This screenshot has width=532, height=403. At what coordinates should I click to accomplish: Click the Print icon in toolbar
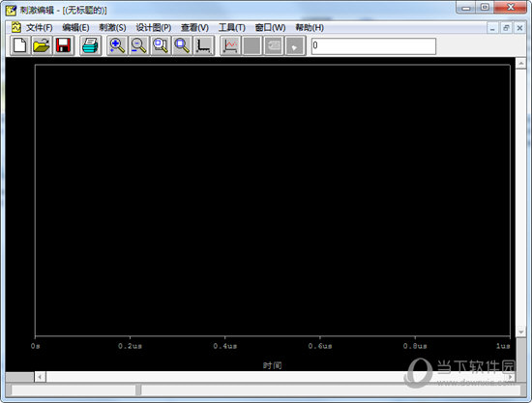click(90, 45)
